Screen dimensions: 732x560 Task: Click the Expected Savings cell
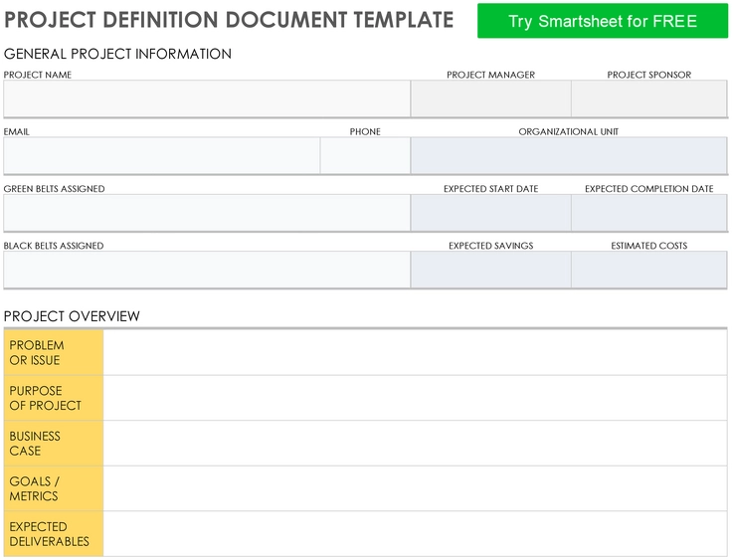point(490,270)
